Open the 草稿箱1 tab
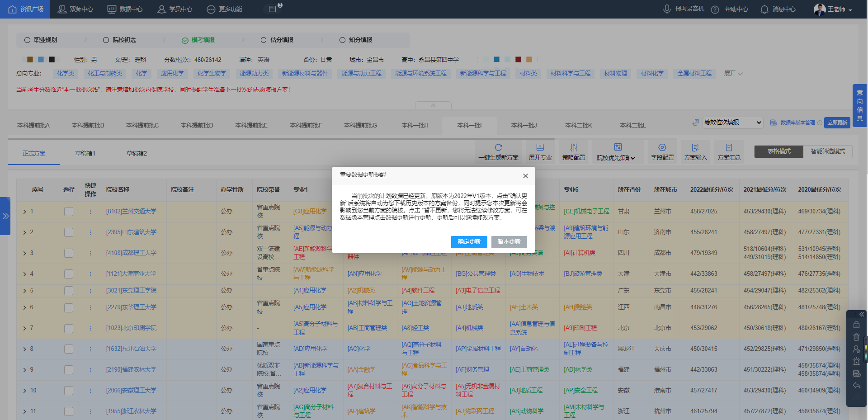This screenshot has height=420, width=868. (x=85, y=153)
